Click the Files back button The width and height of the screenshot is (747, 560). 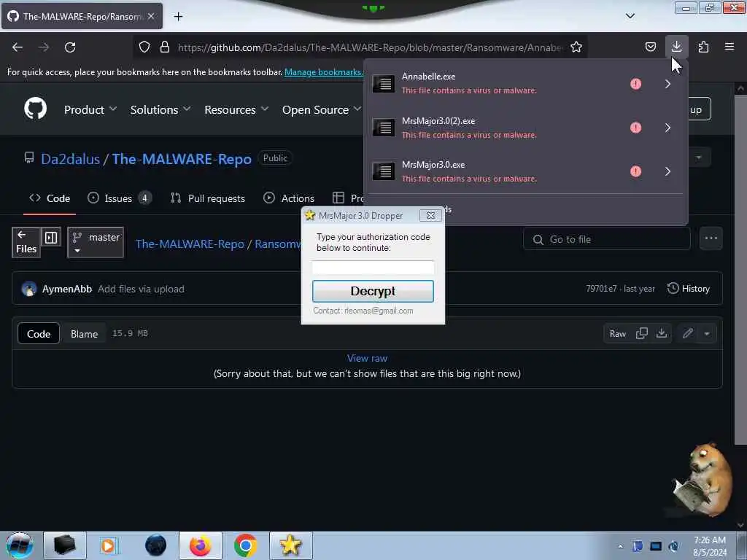[26, 242]
